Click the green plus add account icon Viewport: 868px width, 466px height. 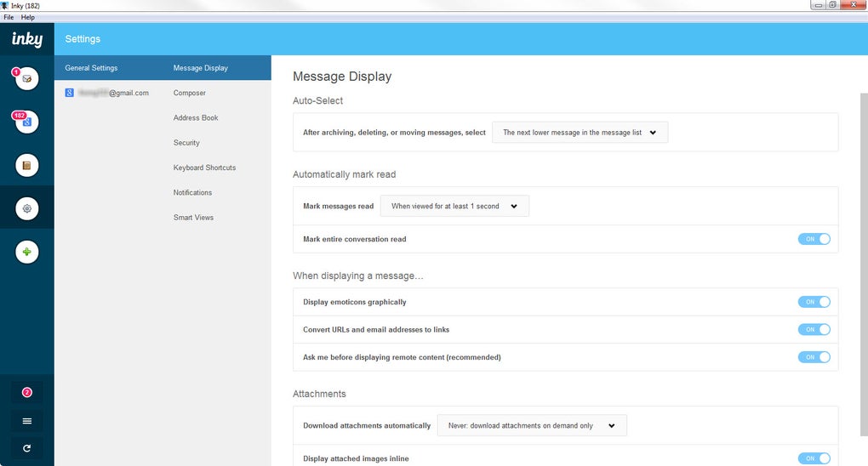click(27, 252)
